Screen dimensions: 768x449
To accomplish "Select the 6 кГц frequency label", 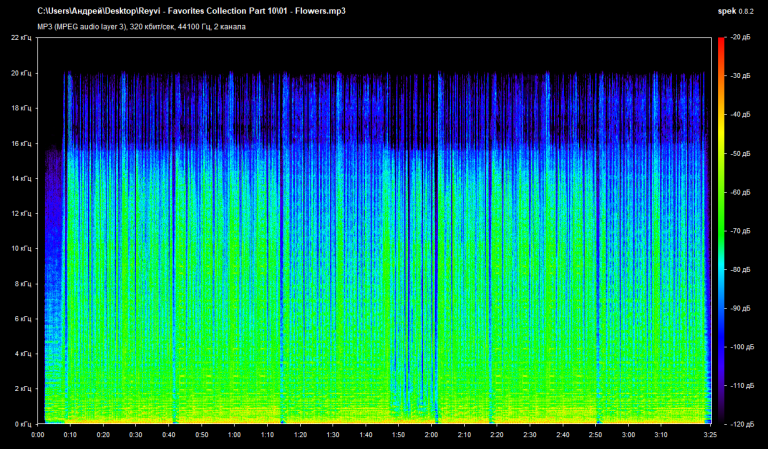I will click(23, 319).
